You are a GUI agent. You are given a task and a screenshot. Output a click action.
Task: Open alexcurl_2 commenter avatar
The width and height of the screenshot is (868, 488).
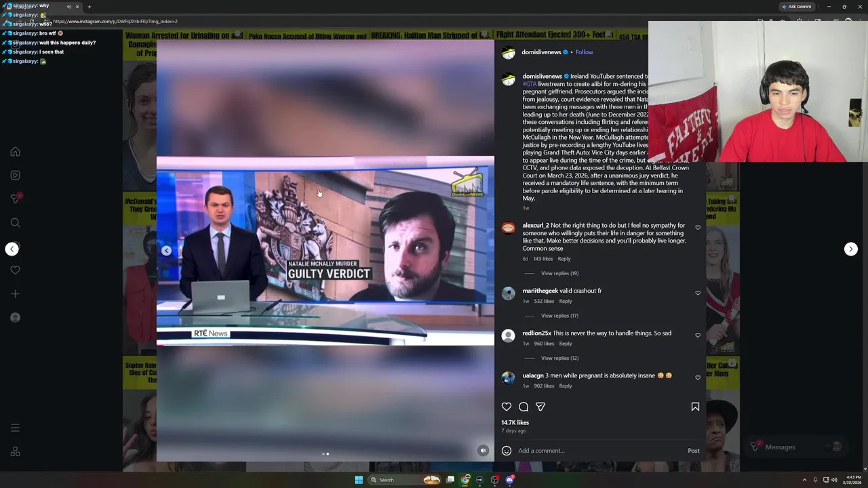point(508,228)
